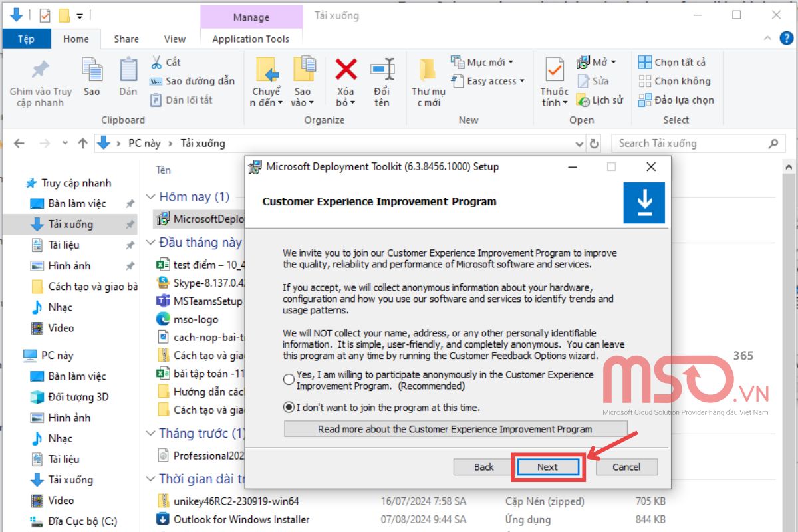Screen dimensions: 798x532
Task: Click Lịch sử history command
Action: tap(599, 100)
